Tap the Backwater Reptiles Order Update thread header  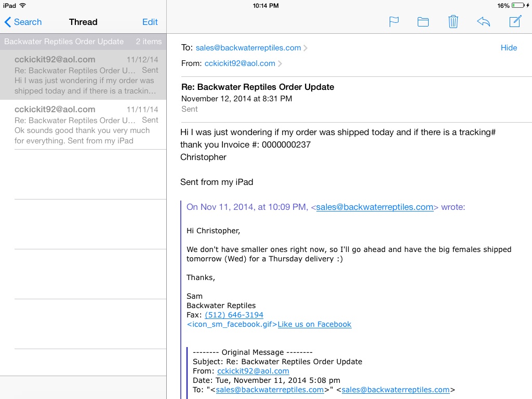pyautogui.click(x=64, y=42)
